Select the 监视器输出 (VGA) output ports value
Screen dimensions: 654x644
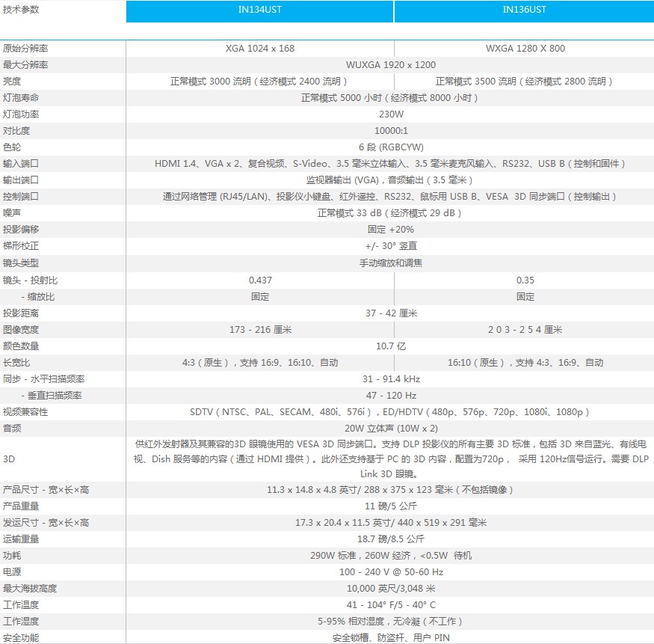(x=389, y=180)
